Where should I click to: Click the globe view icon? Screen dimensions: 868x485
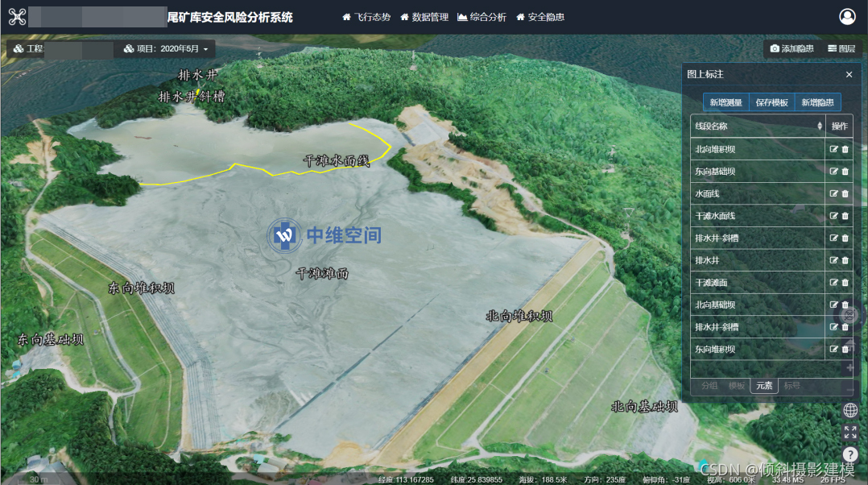pos(850,410)
